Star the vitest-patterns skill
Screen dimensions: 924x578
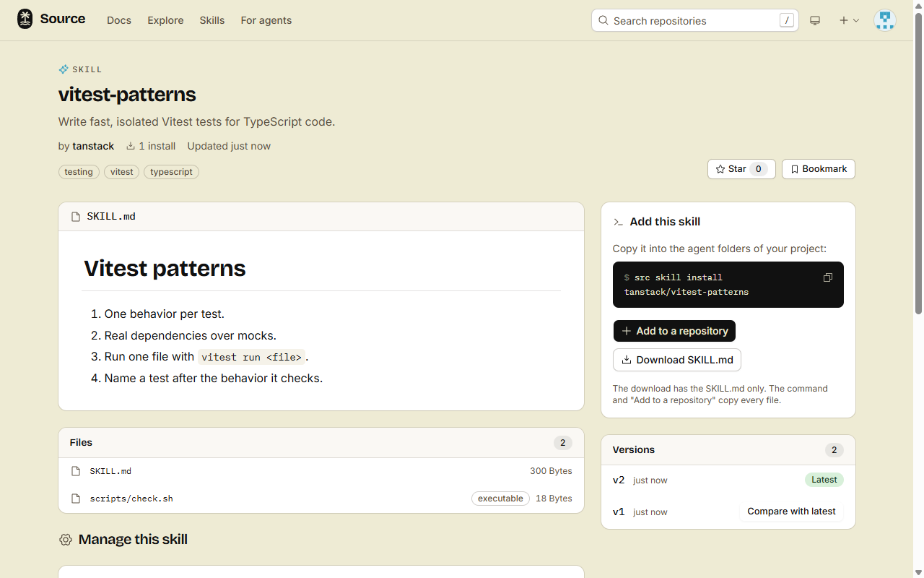tap(741, 169)
